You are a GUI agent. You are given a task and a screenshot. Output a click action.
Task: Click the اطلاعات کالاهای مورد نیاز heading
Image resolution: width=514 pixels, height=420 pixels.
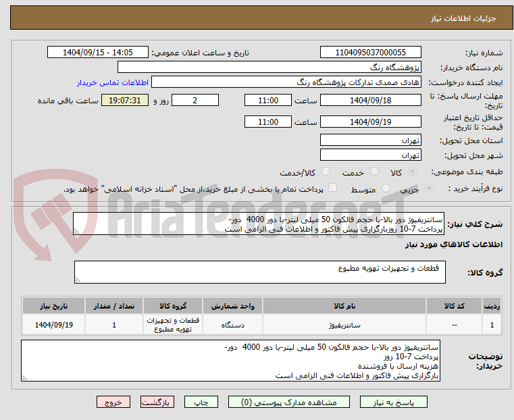tap(454, 244)
